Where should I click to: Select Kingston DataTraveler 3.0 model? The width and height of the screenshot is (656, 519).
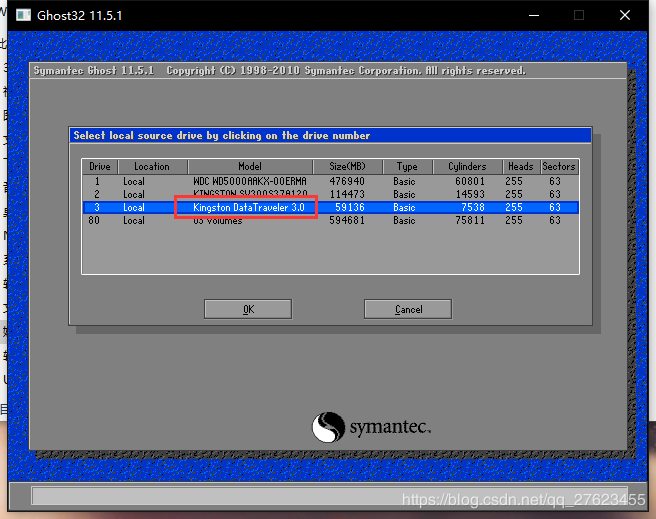pyautogui.click(x=249, y=207)
